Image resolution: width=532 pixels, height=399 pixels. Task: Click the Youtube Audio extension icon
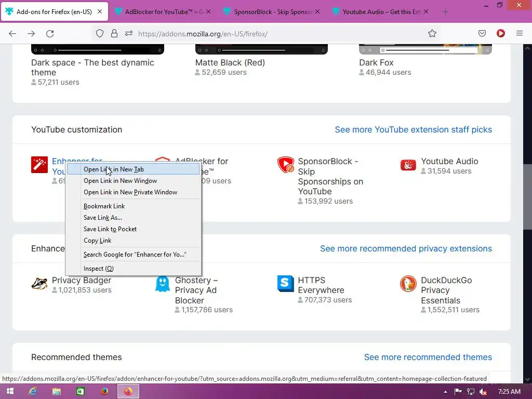(x=408, y=165)
